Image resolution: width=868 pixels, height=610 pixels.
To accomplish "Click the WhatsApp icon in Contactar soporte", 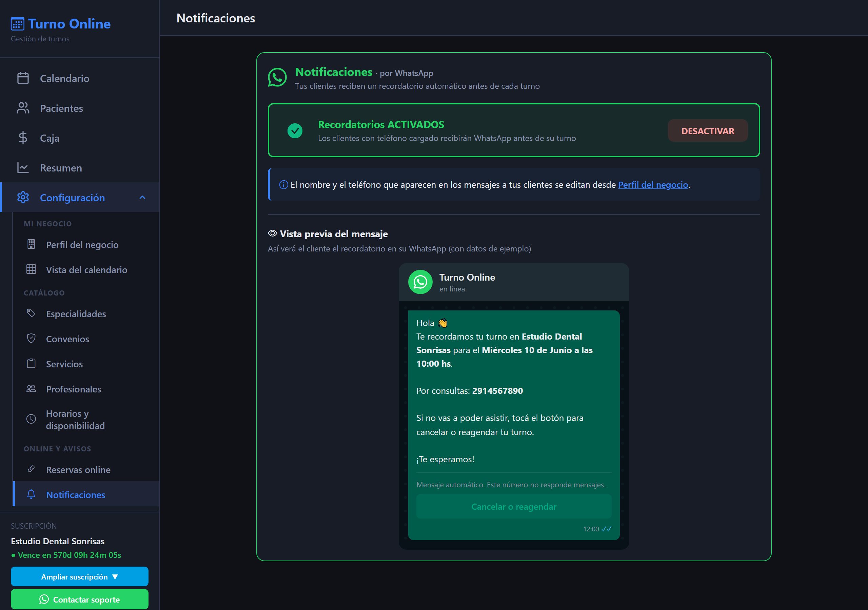I will [x=44, y=599].
